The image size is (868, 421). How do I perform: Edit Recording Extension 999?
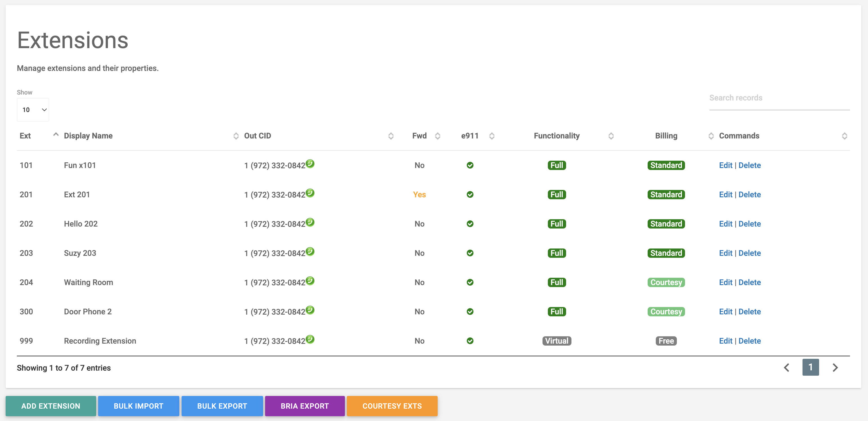coord(725,341)
